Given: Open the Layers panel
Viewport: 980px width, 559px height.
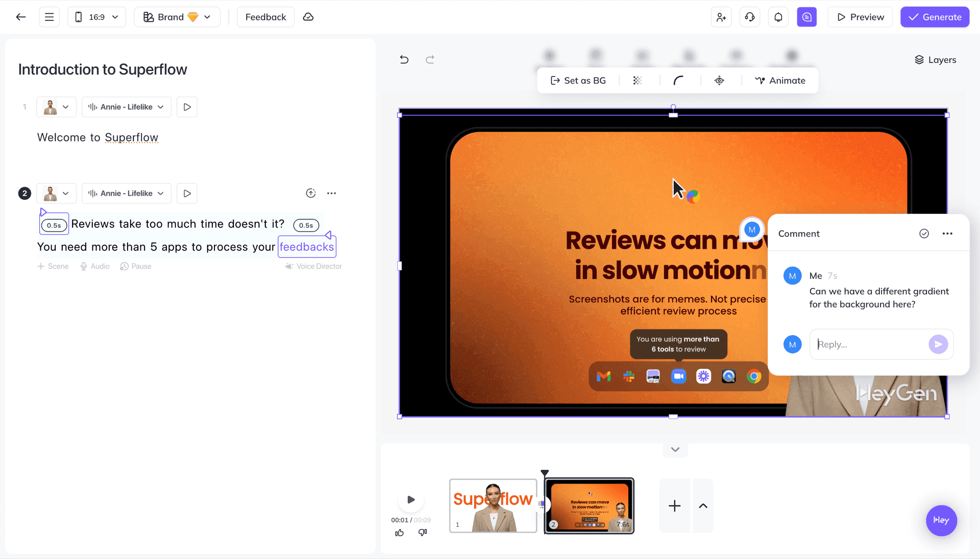Looking at the screenshot, I should pyautogui.click(x=935, y=60).
